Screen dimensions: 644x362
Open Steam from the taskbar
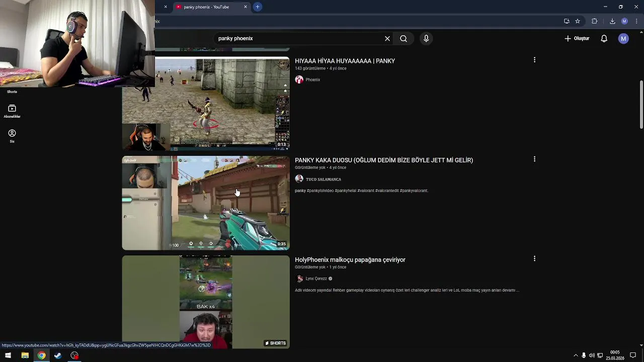[58, 355]
